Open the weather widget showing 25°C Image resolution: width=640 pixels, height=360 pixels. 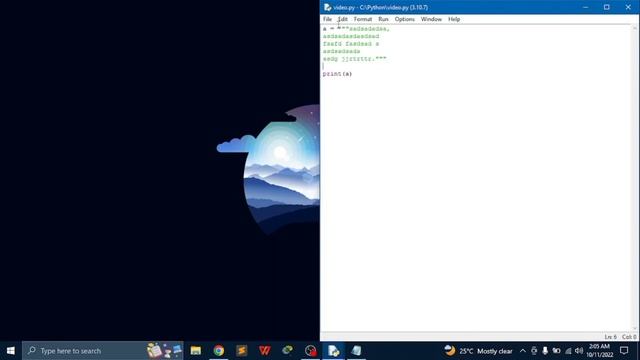click(478, 351)
